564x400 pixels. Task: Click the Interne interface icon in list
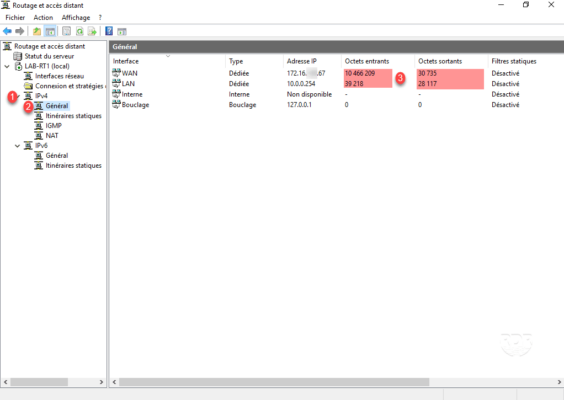pyautogui.click(x=116, y=94)
